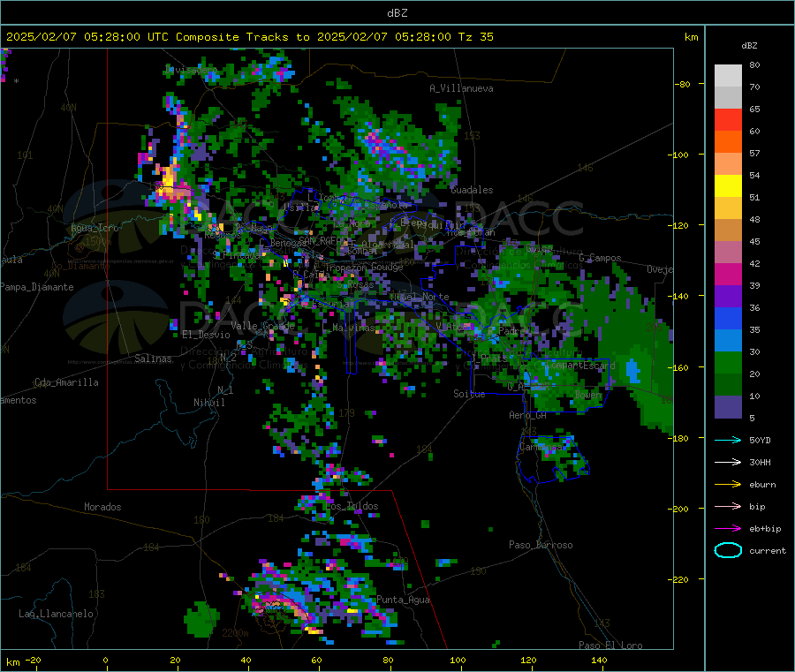Click the 'Pampa_Diamante' map label
Image resolution: width=795 pixels, height=672 pixels.
click(x=37, y=287)
